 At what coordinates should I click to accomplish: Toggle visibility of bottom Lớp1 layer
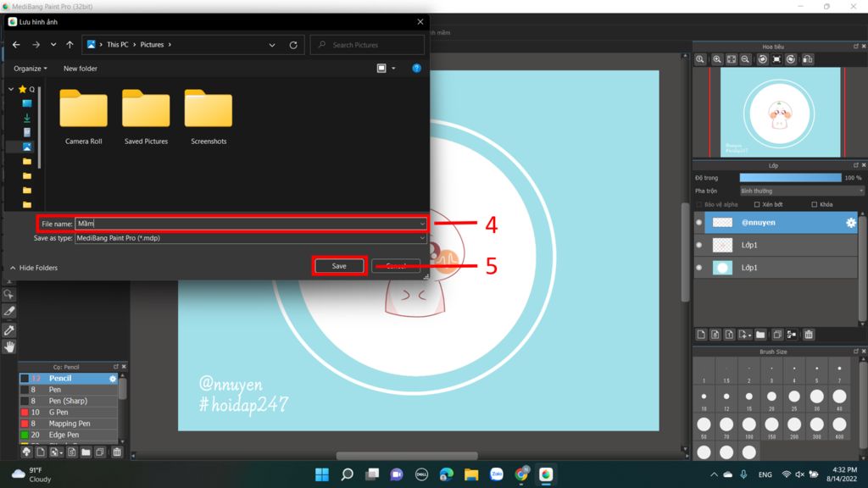click(699, 268)
